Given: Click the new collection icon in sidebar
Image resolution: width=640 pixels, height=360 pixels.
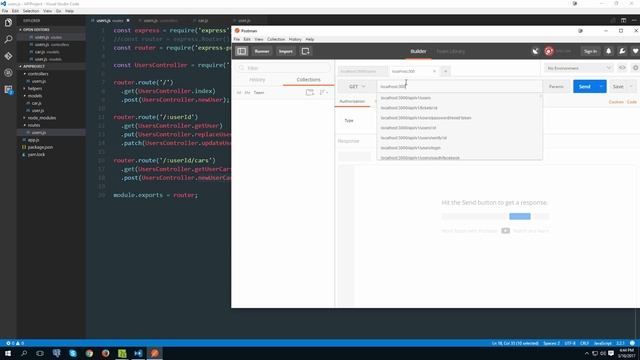Looking at the screenshot, I should click(x=310, y=93).
